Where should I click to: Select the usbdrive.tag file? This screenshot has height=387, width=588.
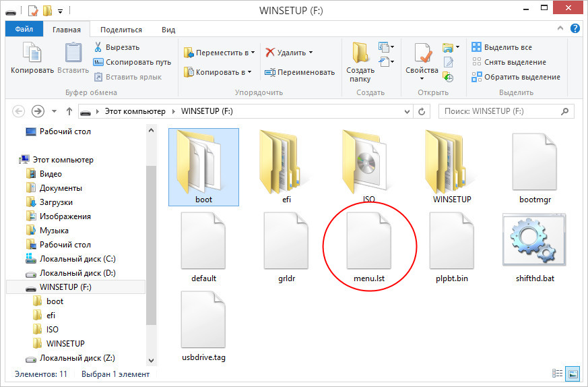(203, 326)
